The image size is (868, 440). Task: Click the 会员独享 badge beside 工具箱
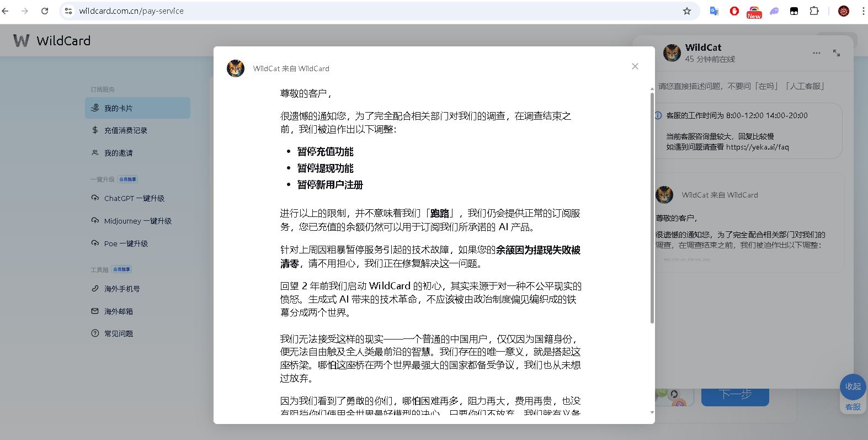click(121, 269)
